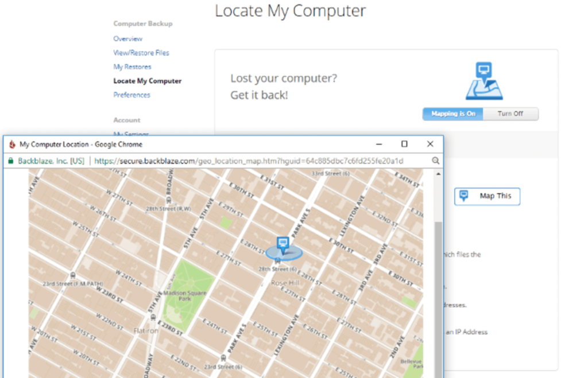588x378 pixels.
Task: Click the 28th Street subway station icon
Action: [278, 261]
